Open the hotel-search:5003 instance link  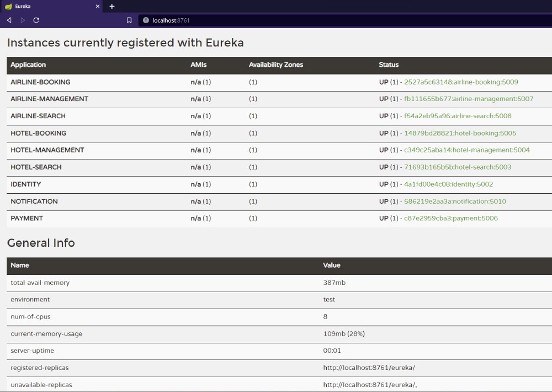[458, 167]
